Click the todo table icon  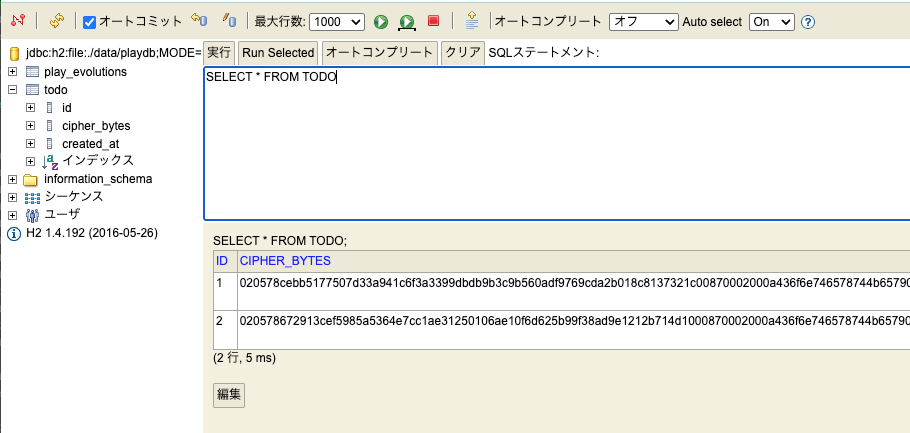pos(32,90)
